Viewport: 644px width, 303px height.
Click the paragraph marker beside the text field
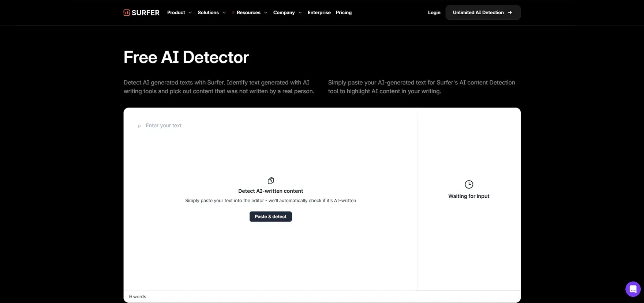(x=139, y=126)
